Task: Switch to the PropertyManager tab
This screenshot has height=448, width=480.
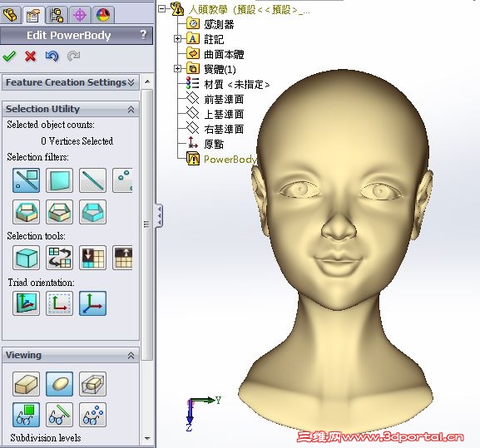Action: pos(33,15)
